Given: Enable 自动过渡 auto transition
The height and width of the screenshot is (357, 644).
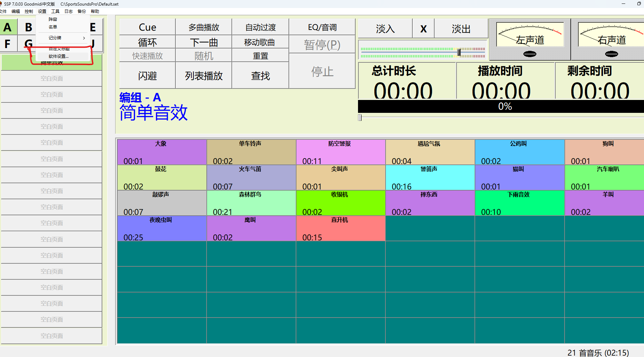Looking at the screenshot, I should pyautogui.click(x=260, y=27).
